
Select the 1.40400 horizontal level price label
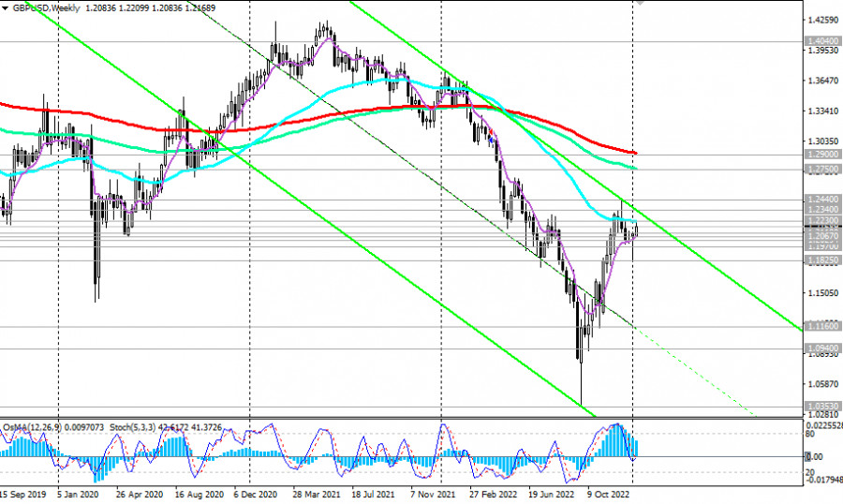pyautogui.click(x=822, y=41)
